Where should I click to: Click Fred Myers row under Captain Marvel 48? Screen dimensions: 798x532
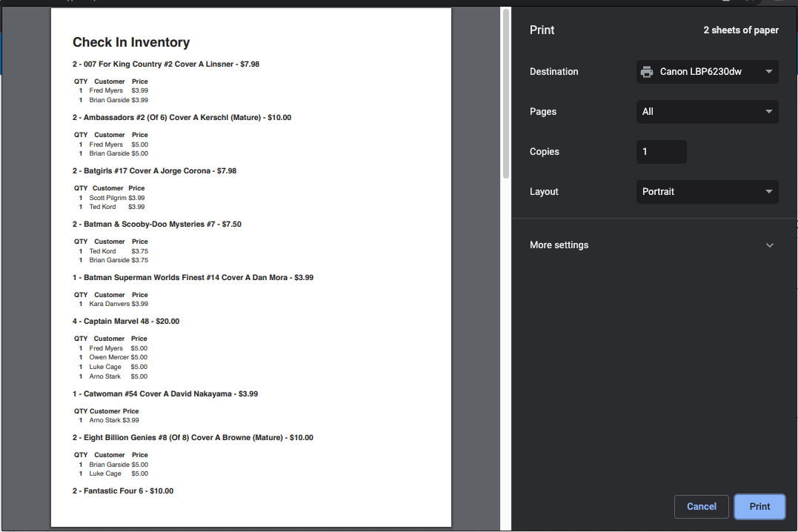click(111, 348)
